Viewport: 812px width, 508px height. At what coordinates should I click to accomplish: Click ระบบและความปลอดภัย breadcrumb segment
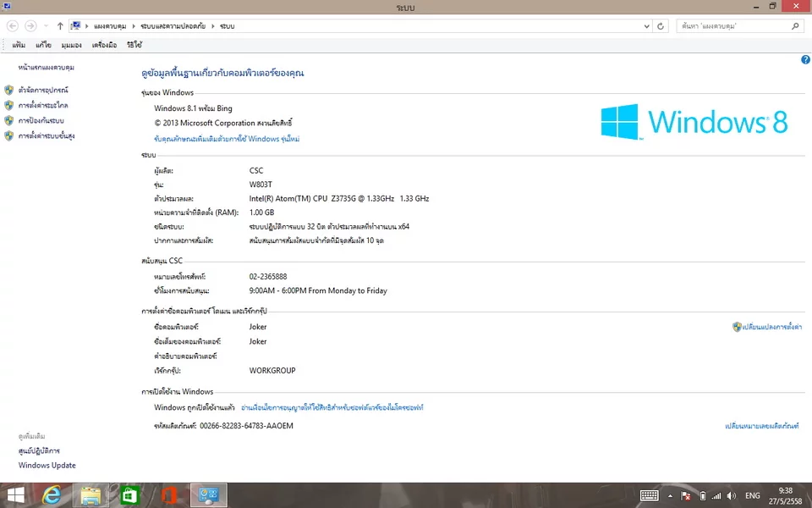point(173,26)
